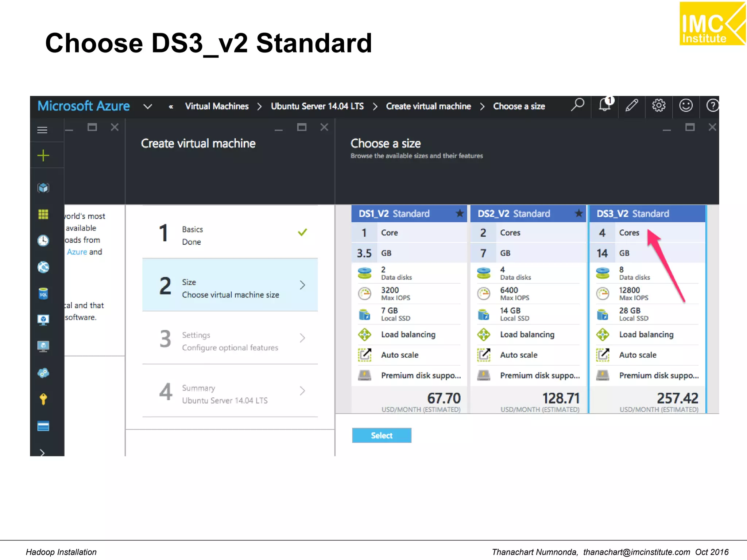Open the Cloud services gear-cloud icon
This screenshot has height=560, width=747.
point(43,373)
